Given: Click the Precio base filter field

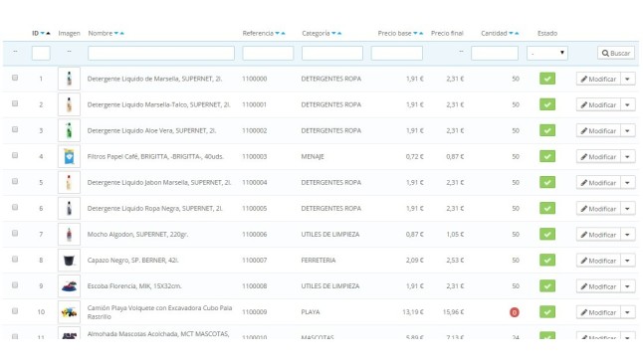Looking at the screenshot, I should pyautogui.click(x=396, y=53).
